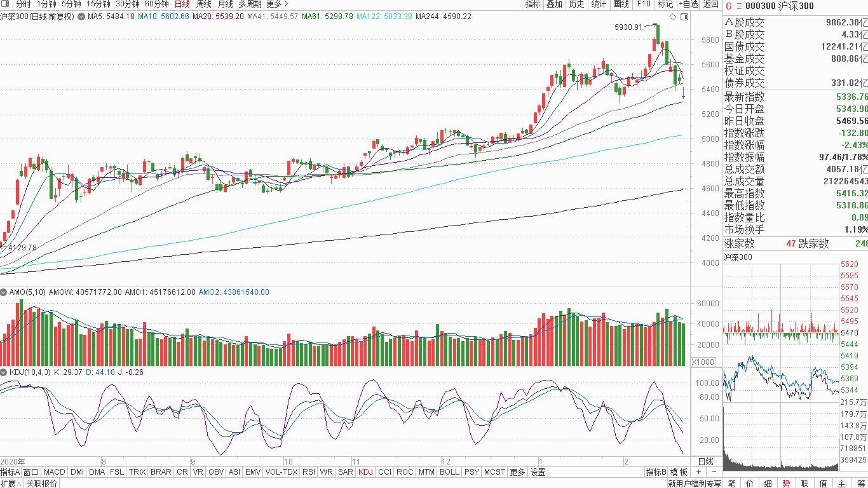Select 势 tab in right panel footer
Viewport: 868px width, 488px height.
point(787,484)
